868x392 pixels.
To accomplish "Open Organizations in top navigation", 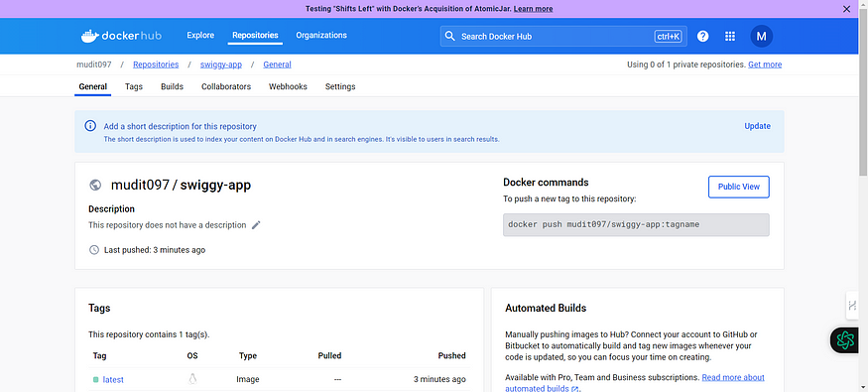I will point(321,35).
